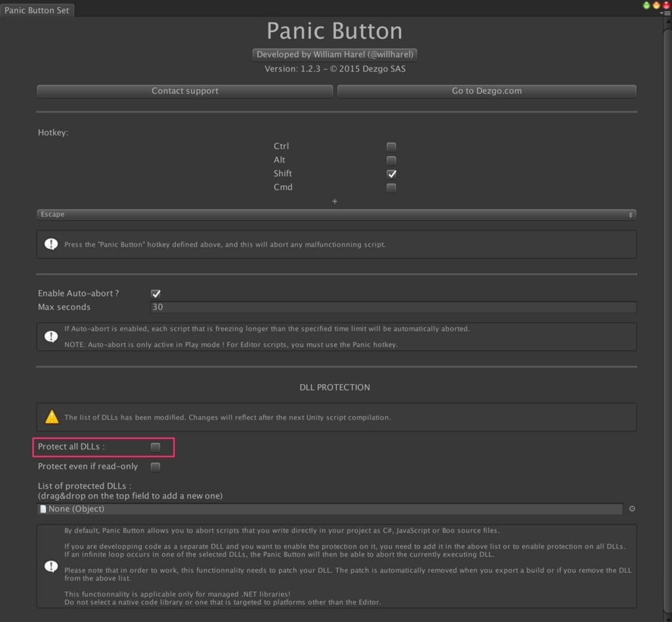
Task: Check the Protect all DLLs box
Action: (156, 447)
